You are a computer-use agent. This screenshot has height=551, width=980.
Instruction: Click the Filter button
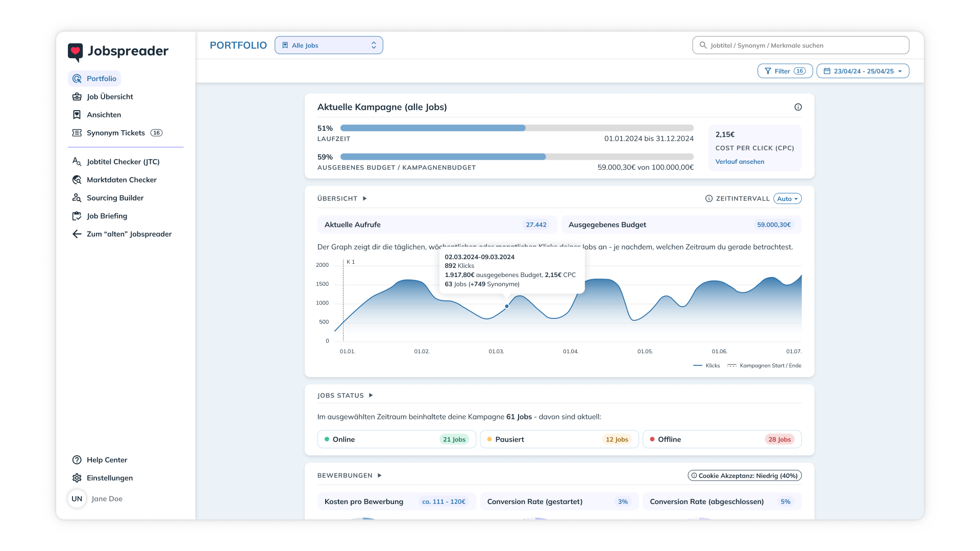(785, 71)
